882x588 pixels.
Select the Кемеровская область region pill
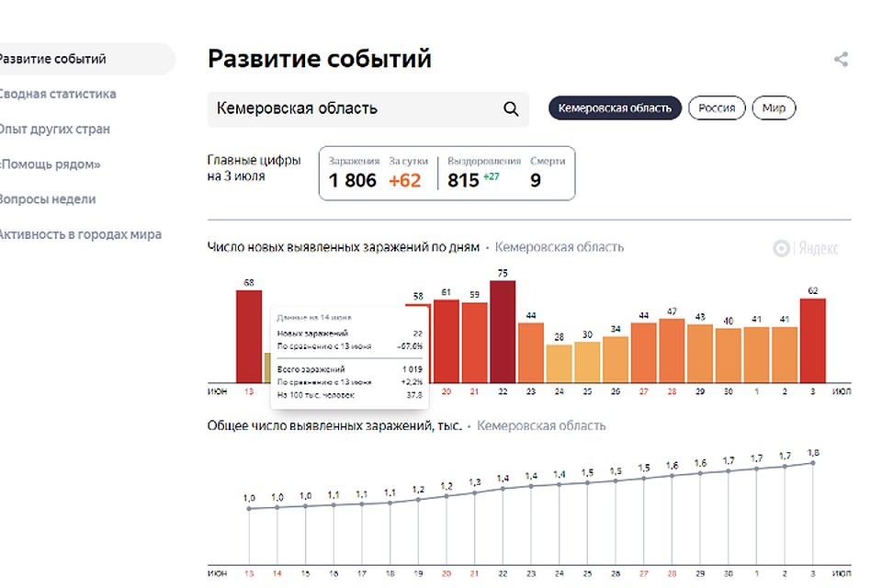point(615,108)
